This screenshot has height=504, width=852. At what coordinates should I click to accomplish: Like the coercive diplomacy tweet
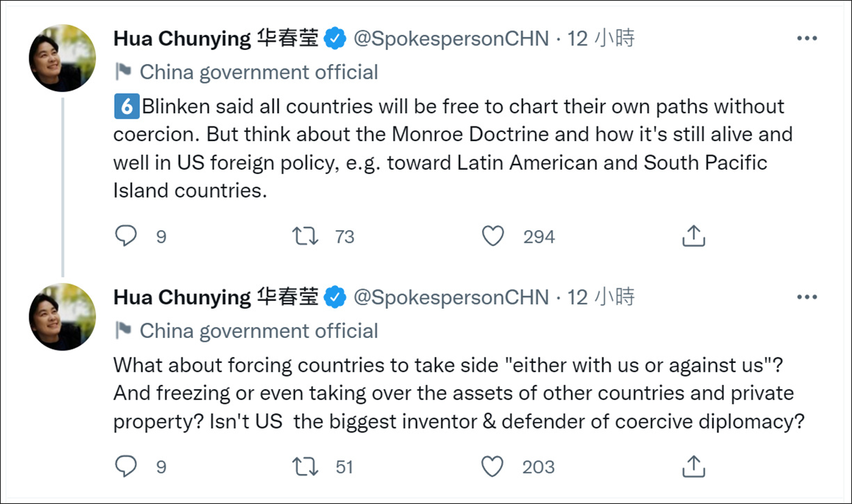pyautogui.click(x=492, y=466)
